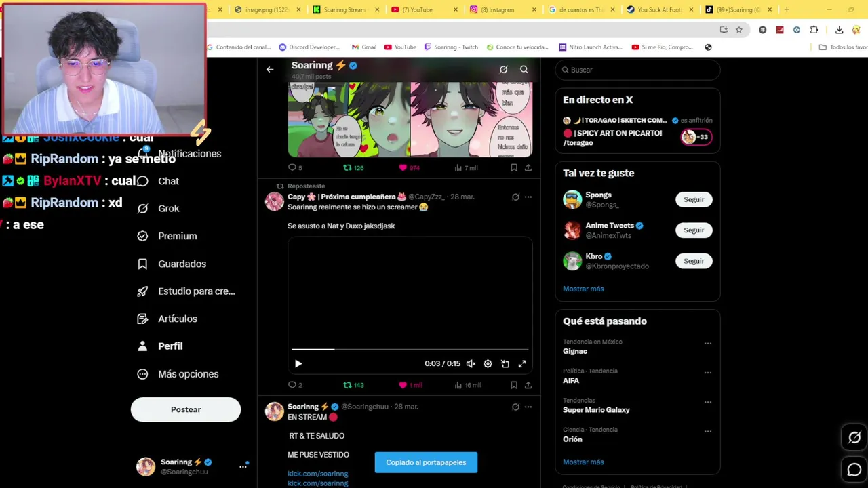The image size is (868, 488).
Task: Follow Kbro
Action: coord(694,261)
